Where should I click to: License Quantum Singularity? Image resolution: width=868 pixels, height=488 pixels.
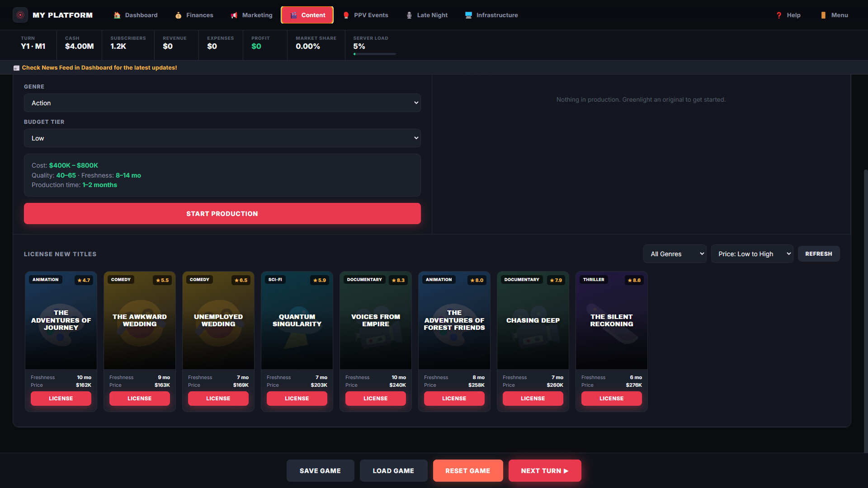(297, 399)
